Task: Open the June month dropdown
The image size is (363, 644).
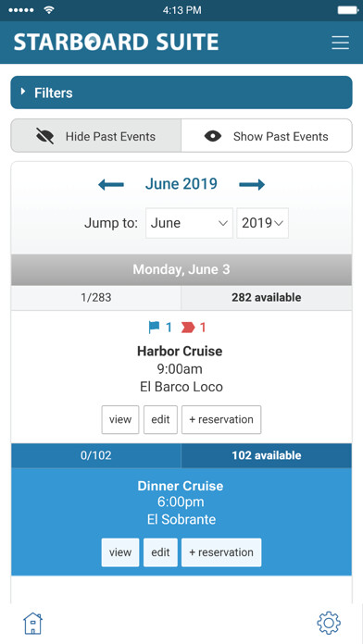Action: [x=189, y=223]
